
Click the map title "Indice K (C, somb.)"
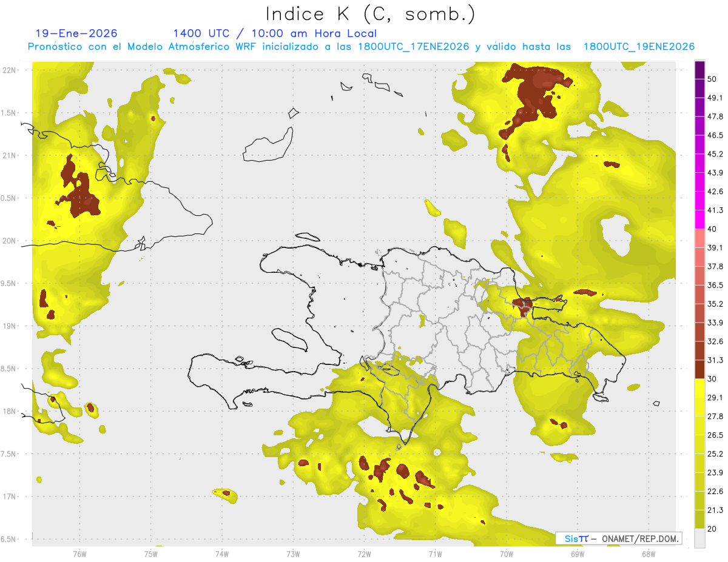370,14
